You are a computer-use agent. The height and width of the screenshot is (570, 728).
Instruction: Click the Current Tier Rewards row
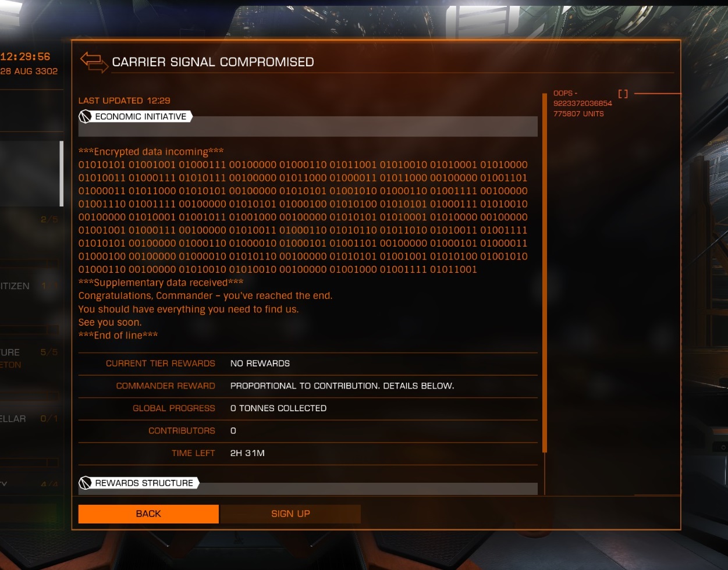pos(308,363)
